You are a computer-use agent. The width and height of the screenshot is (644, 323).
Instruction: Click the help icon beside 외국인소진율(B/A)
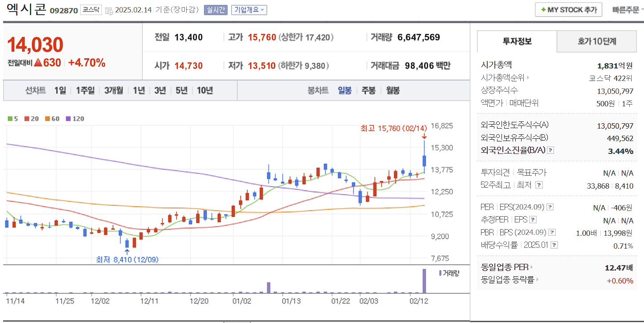(550, 150)
